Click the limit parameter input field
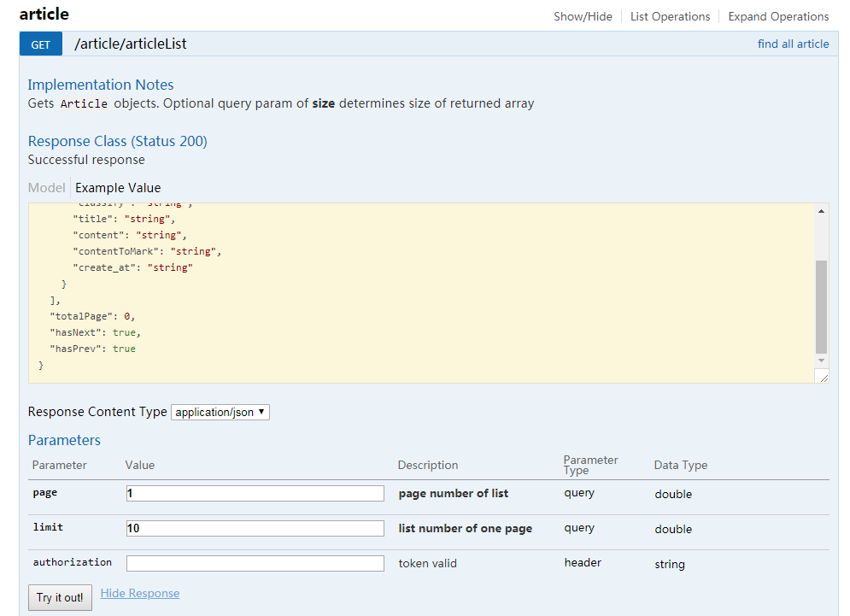The width and height of the screenshot is (850, 616). [x=255, y=528]
